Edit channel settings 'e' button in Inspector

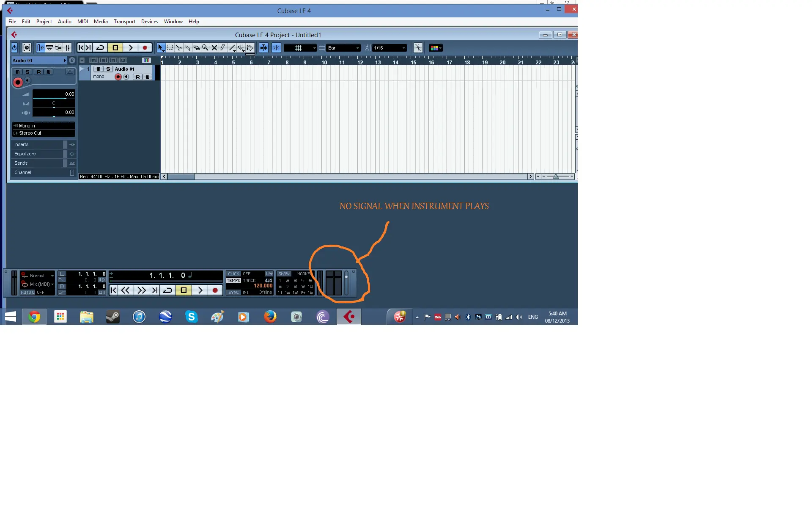pyautogui.click(x=72, y=61)
